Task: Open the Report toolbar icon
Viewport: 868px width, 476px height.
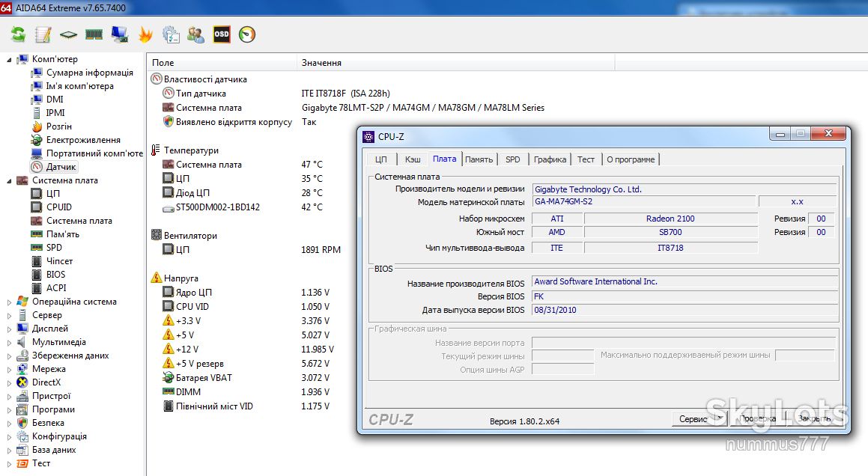Action: (x=43, y=34)
